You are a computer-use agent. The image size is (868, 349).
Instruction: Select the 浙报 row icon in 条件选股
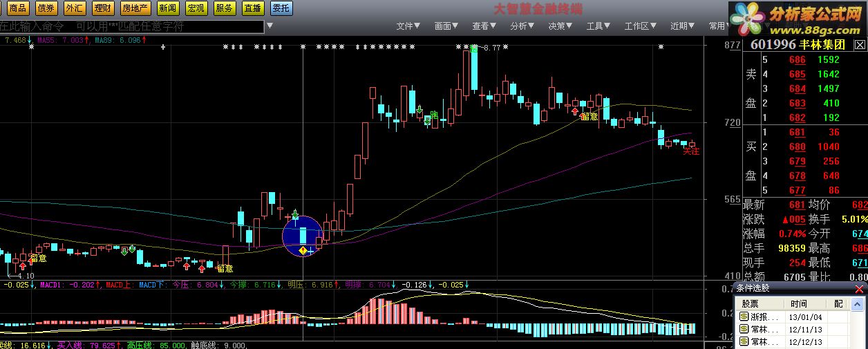[x=744, y=317]
